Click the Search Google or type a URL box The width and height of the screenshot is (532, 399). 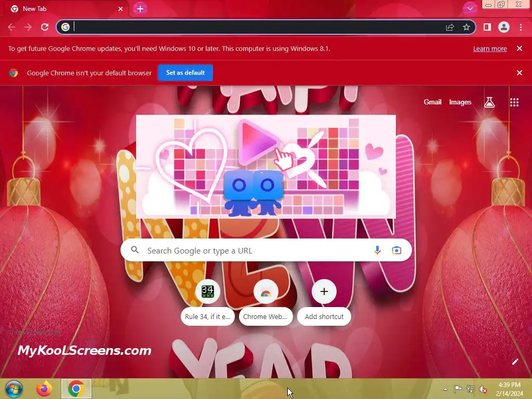266,250
